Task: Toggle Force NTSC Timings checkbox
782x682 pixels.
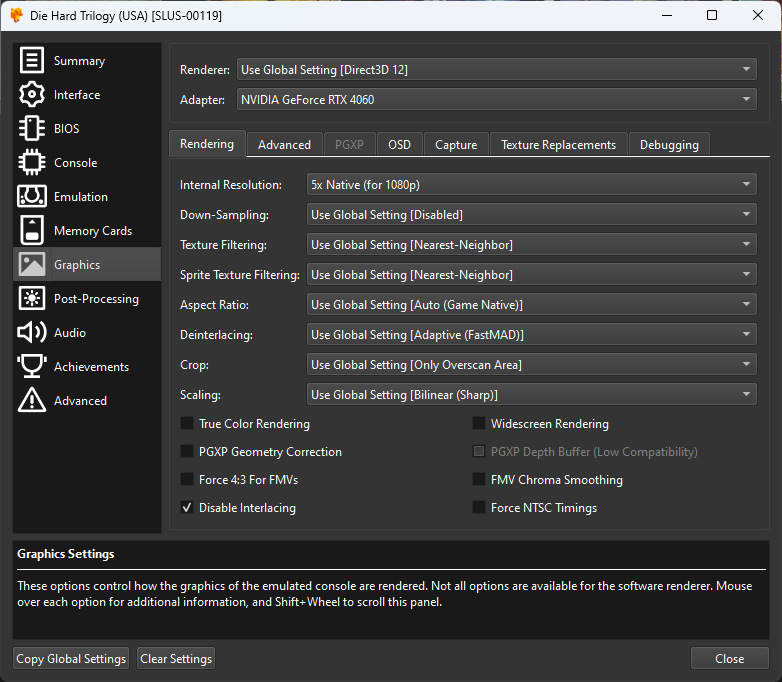Action: click(x=479, y=507)
